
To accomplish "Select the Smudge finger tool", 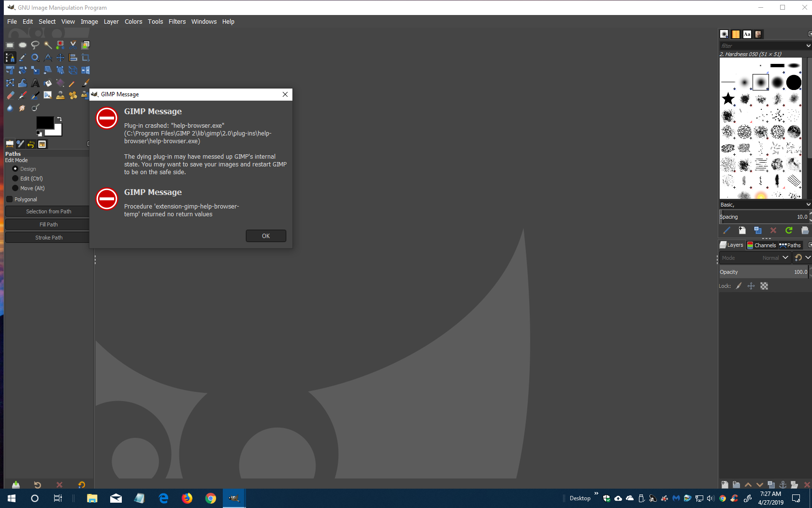I will coord(22,108).
